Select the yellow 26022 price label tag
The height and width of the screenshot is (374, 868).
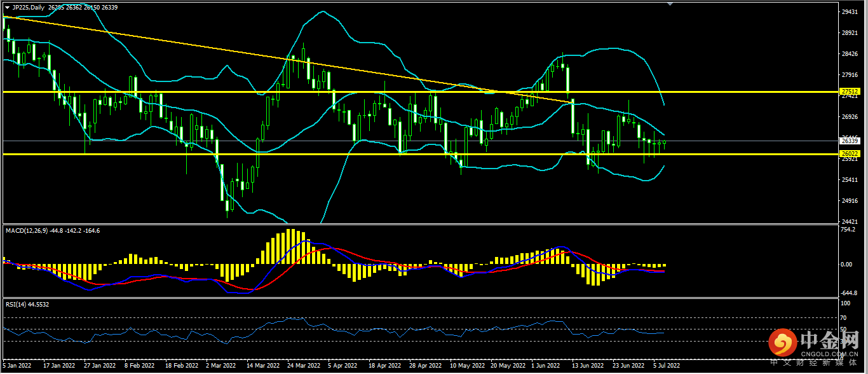point(850,154)
